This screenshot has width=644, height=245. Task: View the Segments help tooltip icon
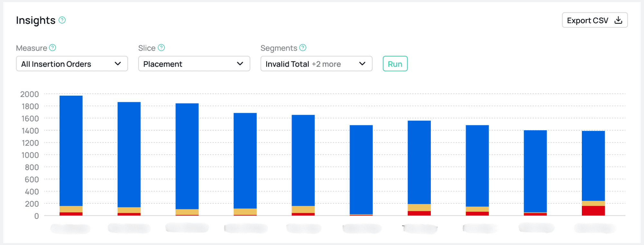tap(303, 47)
